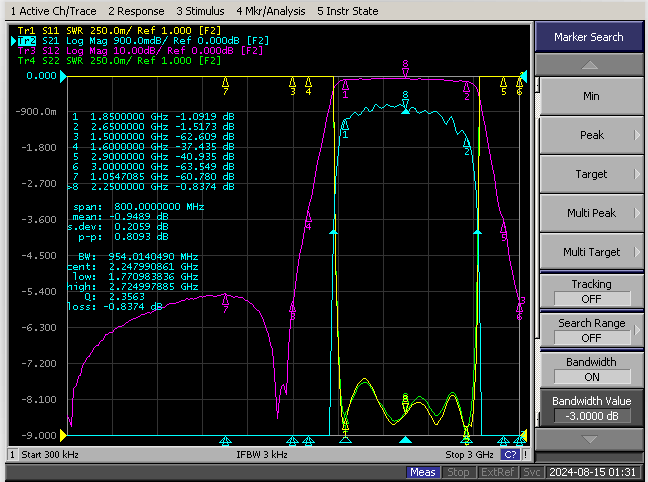
Task: Click magenta marker 5 on falling skirt
Action: pos(503,231)
